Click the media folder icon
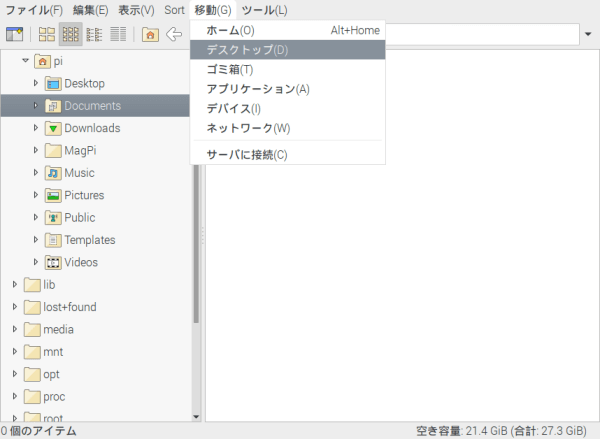600x439 pixels. coord(32,330)
